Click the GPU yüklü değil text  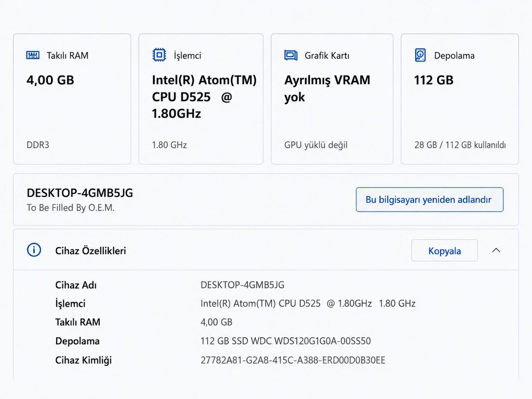tap(316, 145)
